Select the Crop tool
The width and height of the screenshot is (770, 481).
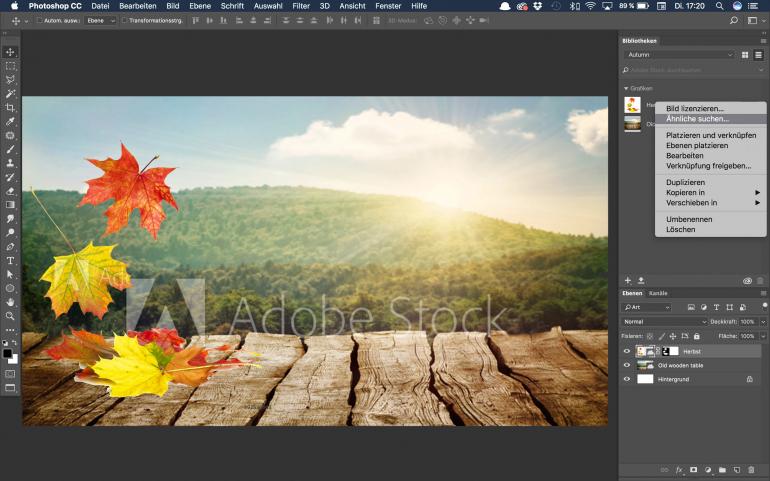point(10,108)
